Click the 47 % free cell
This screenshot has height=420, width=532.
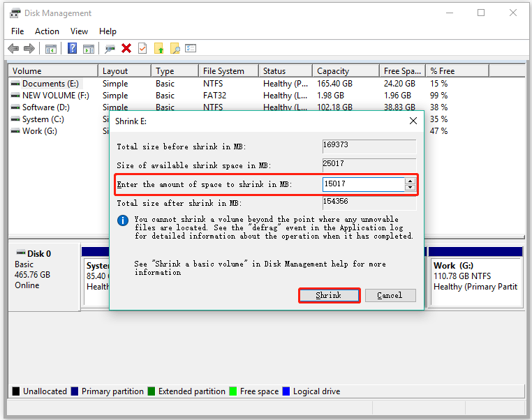[x=438, y=131]
